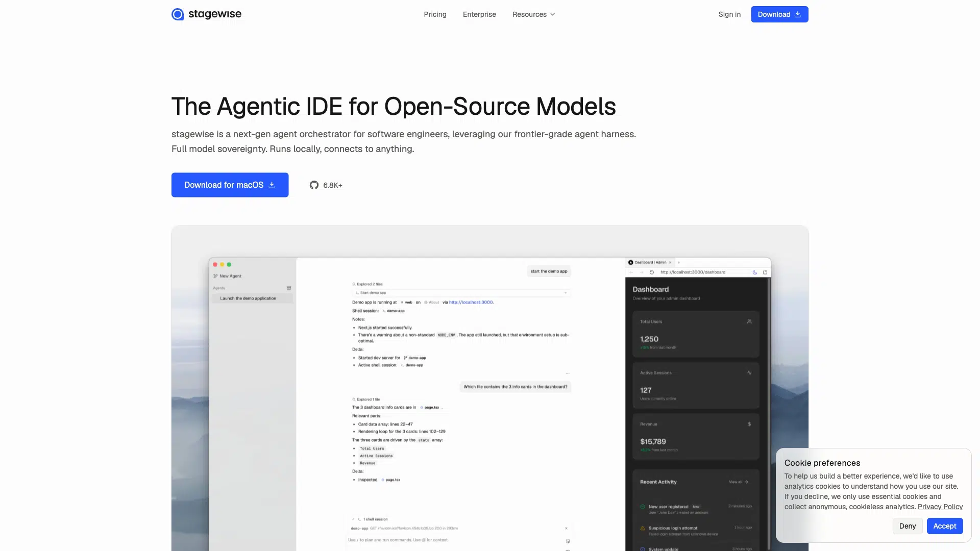Viewport: 980px width, 551px height.
Task: Click the 'Explored 1 file' search row
Action: (366, 399)
